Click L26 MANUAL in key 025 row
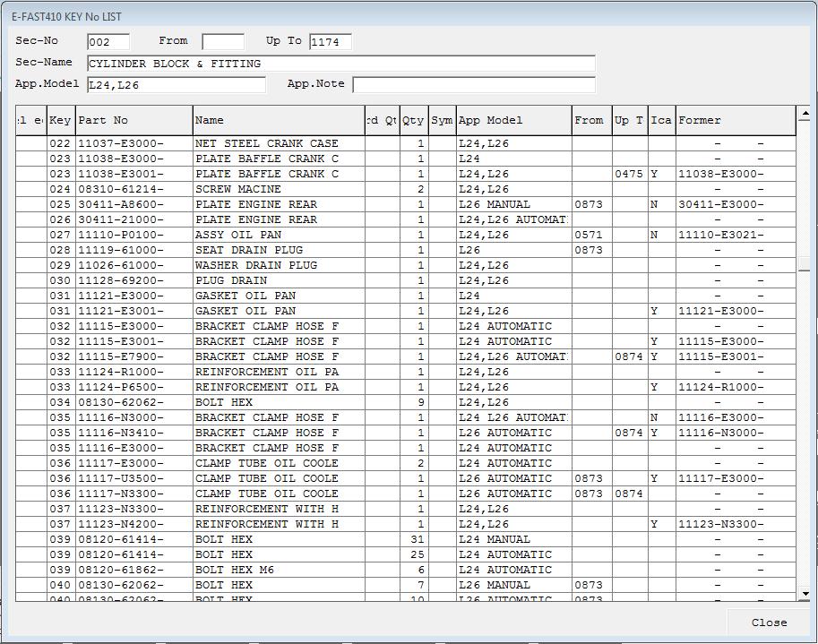818x644 pixels. [x=514, y=204]
